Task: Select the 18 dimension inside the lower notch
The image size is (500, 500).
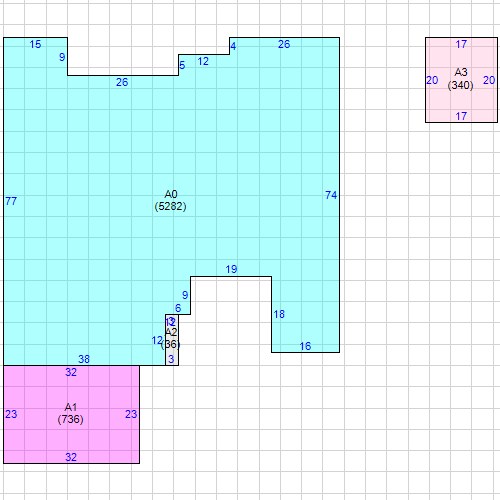Action: (279, 314)
